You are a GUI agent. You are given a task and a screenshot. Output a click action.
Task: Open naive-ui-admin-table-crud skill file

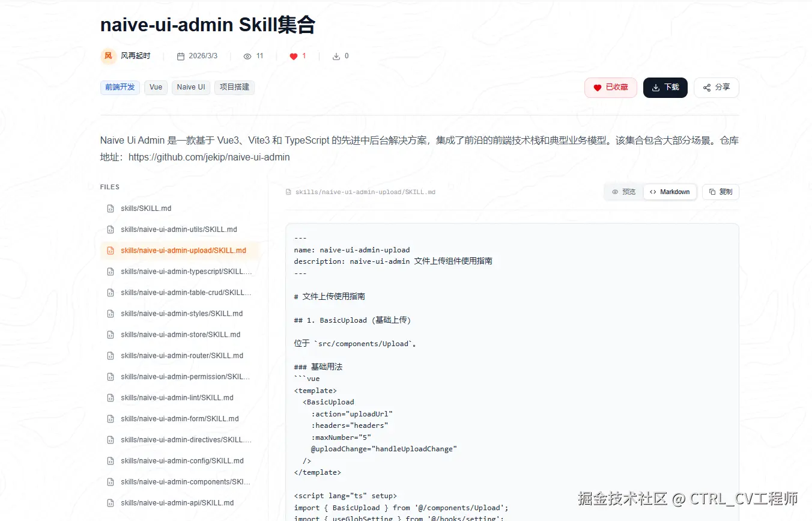click(180, 293)
